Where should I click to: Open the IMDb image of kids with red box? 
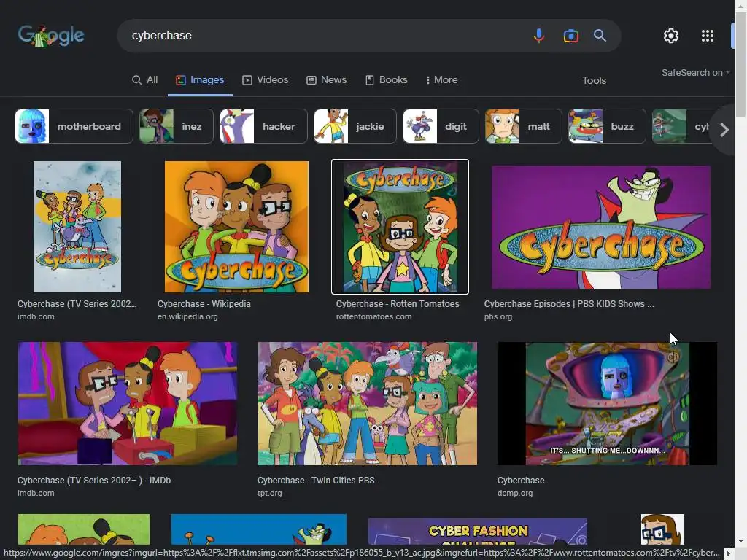coord(128,403)
